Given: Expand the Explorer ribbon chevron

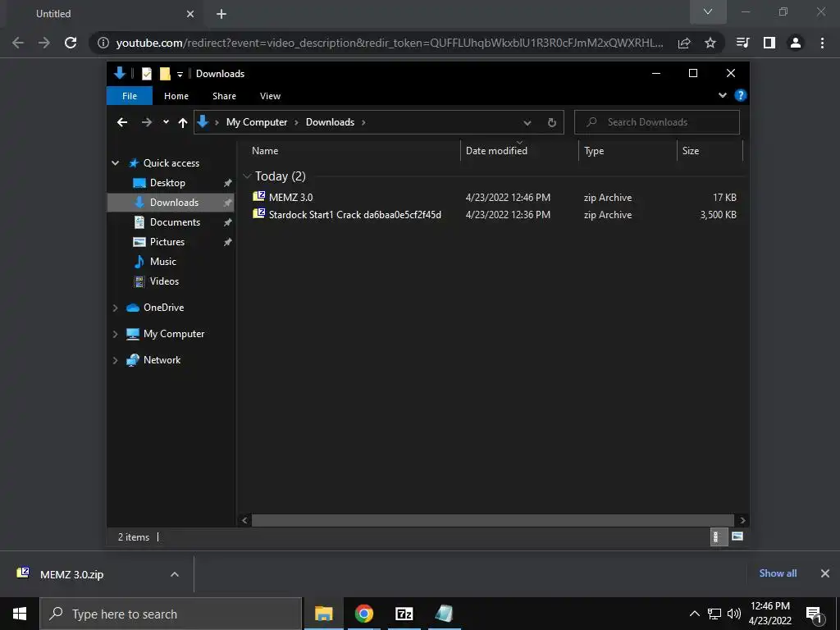Looking at the screenshot, I should [x=722, y=95].
